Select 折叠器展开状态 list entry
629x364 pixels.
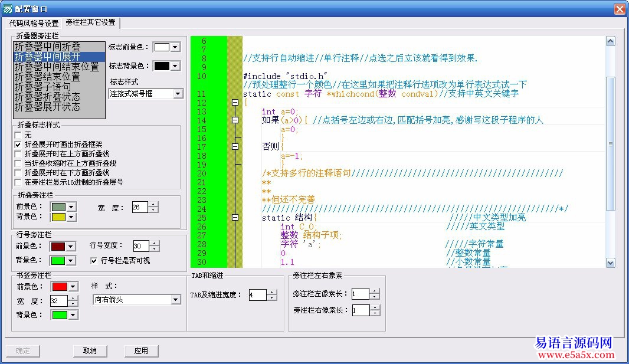(60, 107)
